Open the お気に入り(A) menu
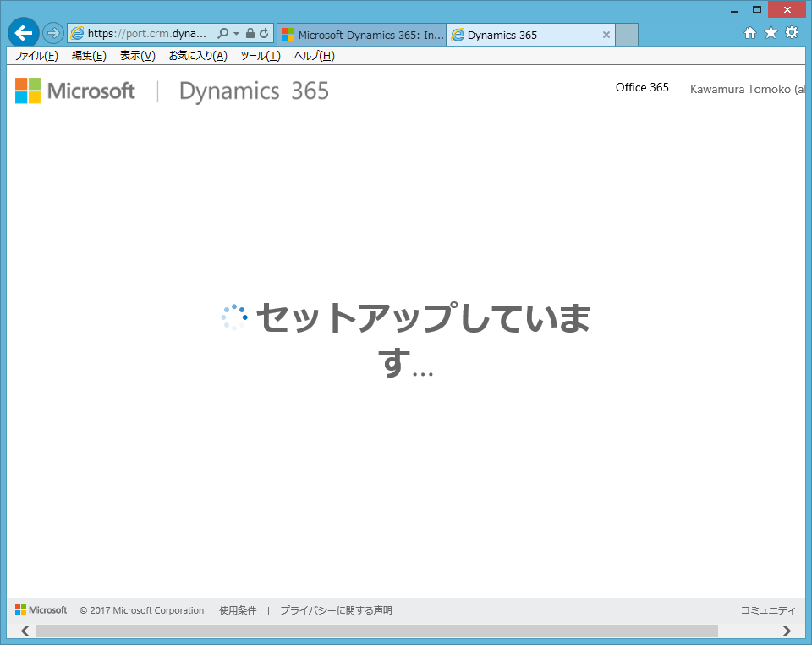 (x=198, y=56)
